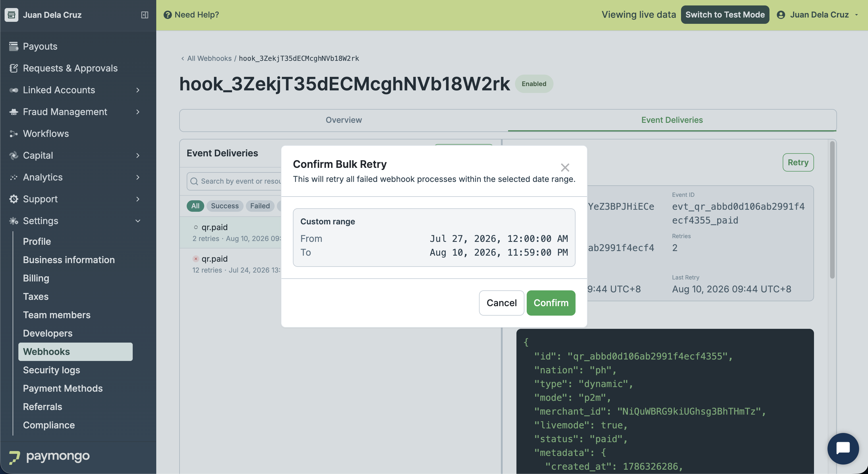This screenshot has width=868, height=474.
Task: Collapse the Settings submenu
Action: pyautogui.click(x=138, y=221)
